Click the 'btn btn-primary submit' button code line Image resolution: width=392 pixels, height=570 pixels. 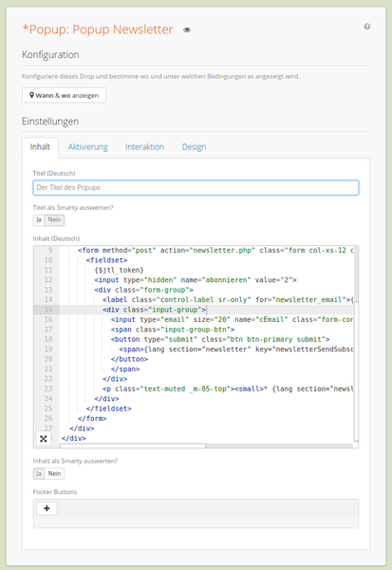[220, 339]
